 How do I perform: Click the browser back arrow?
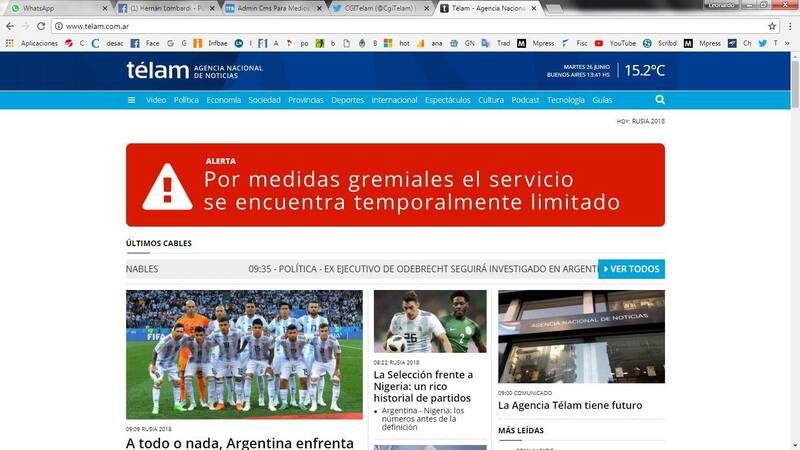[10, 26]
